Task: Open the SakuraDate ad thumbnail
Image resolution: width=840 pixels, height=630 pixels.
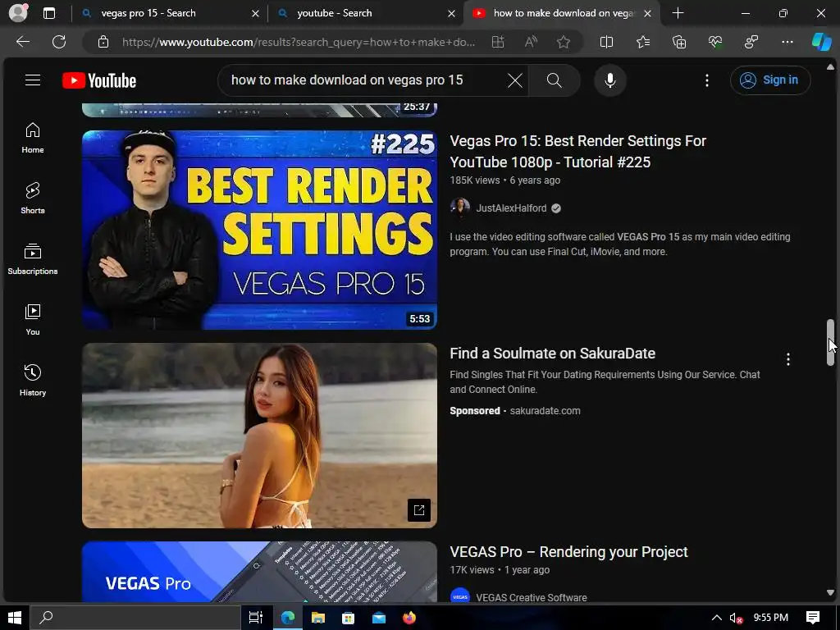Action: point(259,436)
